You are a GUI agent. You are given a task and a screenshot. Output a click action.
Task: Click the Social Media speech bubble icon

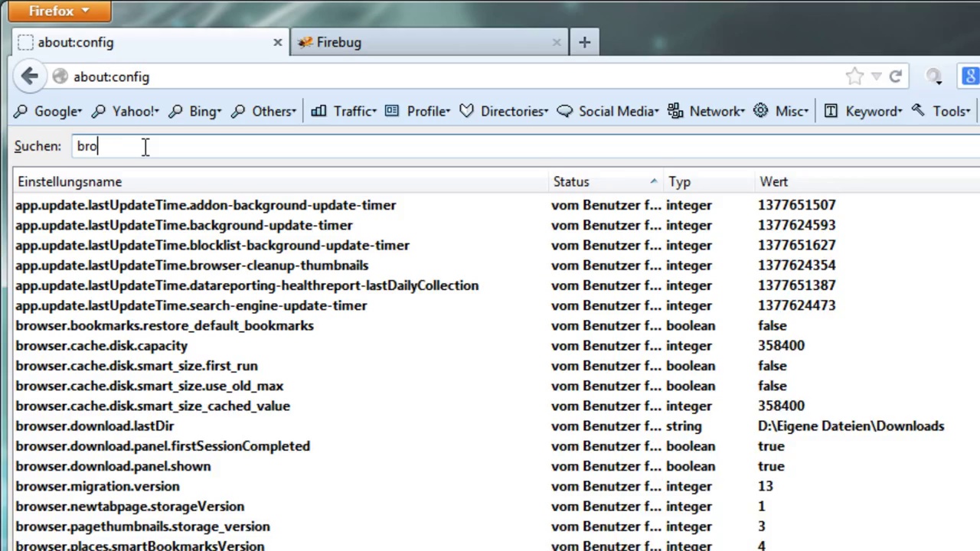(565, 112)
